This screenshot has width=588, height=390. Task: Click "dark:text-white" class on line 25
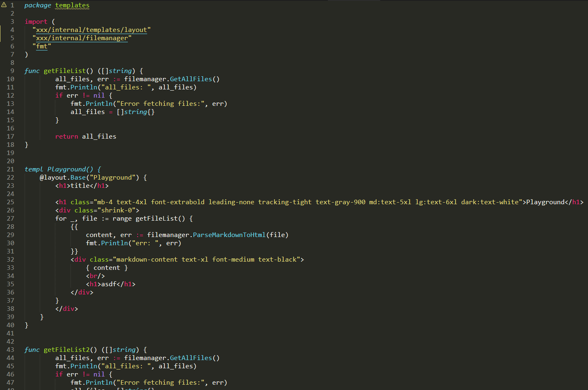(x=490, y=202)
